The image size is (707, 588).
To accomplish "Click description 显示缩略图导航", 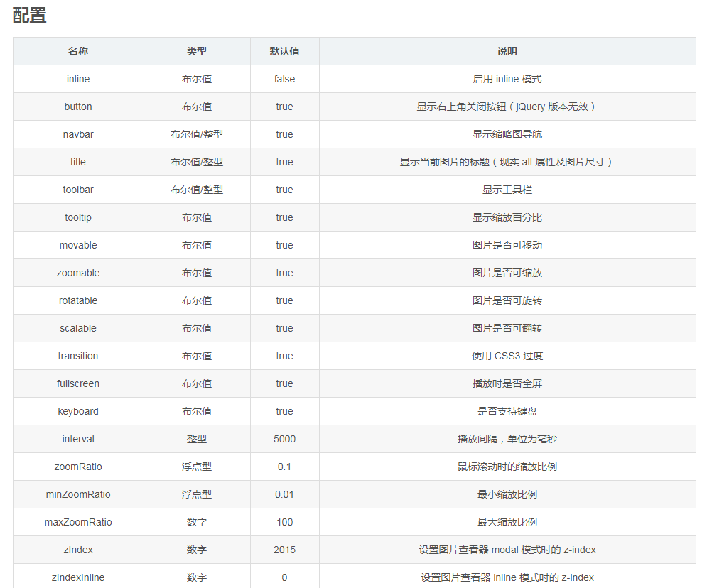I will 507,134.
